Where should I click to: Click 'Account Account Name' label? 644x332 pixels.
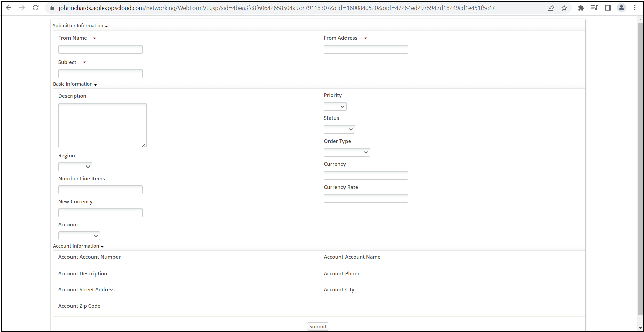(x=352, y=257)
